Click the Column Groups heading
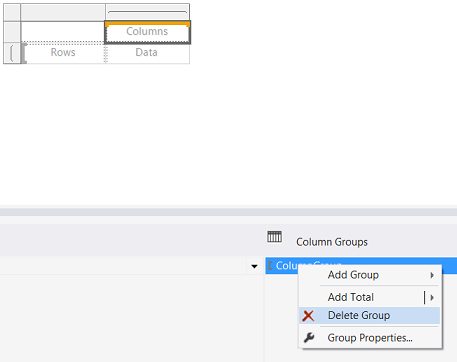Image resolution: width=457 pixels, height=362 pixels. coord(332,242)
